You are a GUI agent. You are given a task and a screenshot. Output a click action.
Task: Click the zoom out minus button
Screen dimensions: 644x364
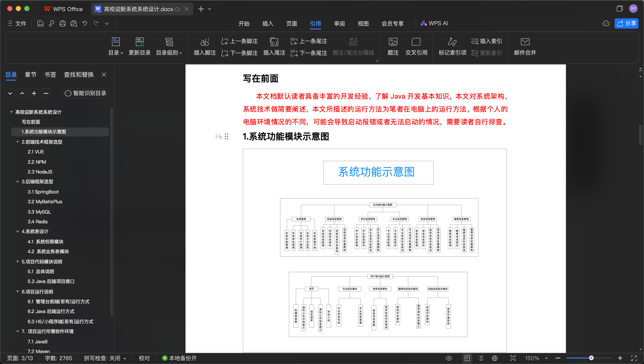[x=558, y=358]
